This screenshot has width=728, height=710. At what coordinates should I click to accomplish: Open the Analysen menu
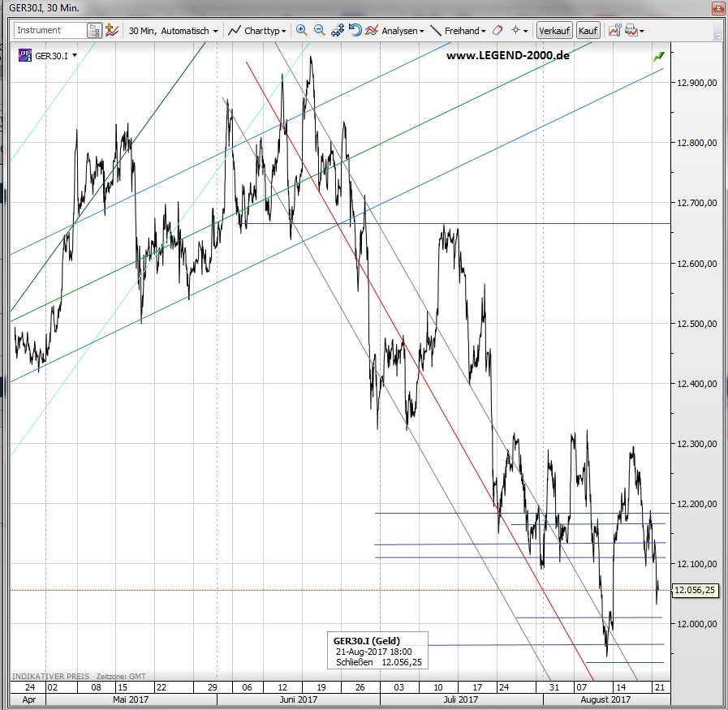pos(403,31)
